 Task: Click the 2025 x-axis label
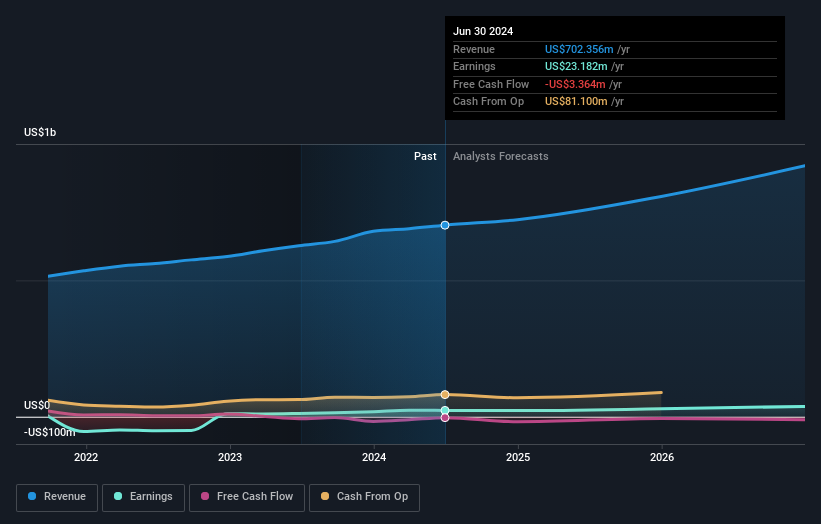pos(518,457)
